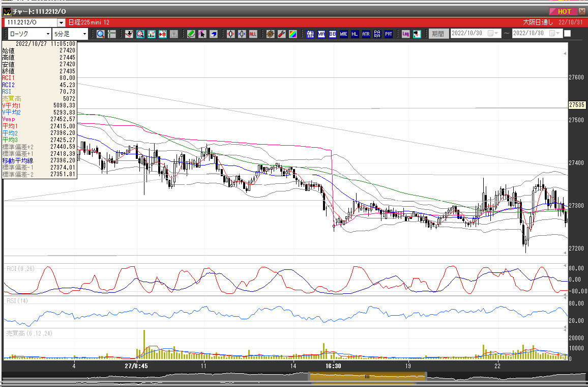Click the top price panel collapse arrow
Screen dimensions: 588x387
(x=565, y=53)
